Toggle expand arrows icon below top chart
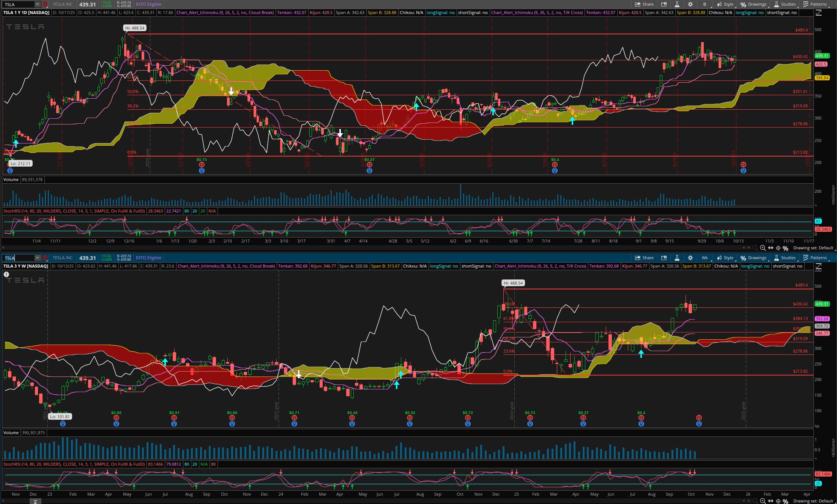 pos(771,248)
